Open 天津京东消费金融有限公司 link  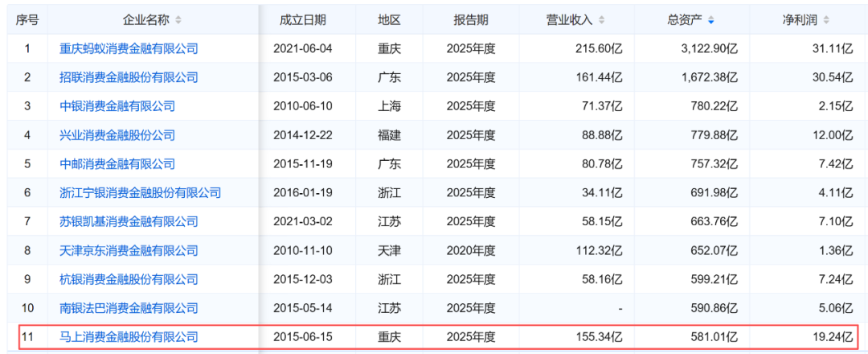click(x=129, y=250)
